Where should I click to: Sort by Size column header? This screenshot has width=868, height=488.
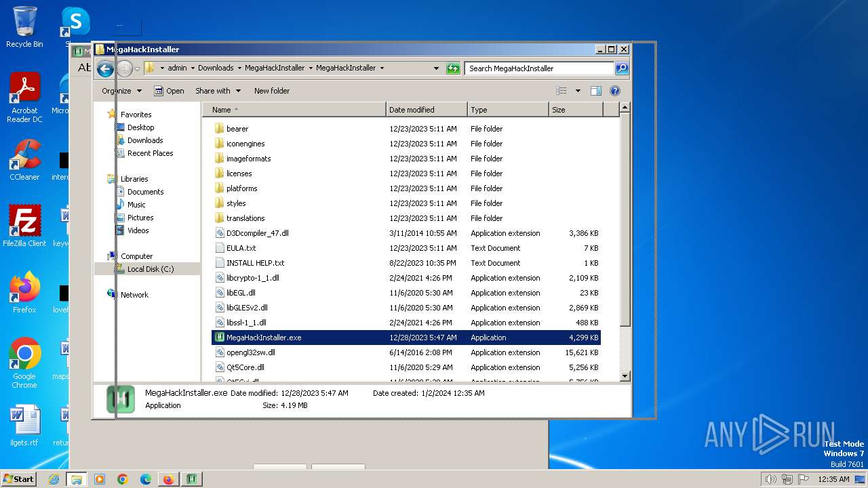click(576, 110)
